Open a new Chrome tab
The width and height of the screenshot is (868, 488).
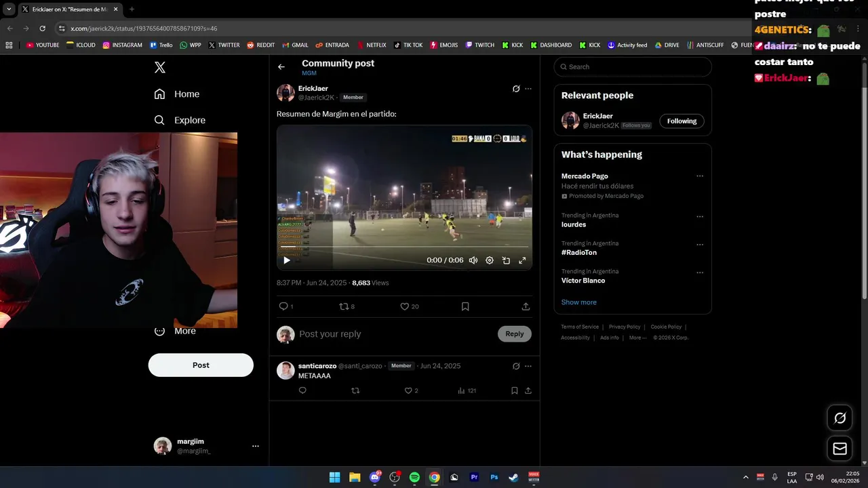coord(132,9)
